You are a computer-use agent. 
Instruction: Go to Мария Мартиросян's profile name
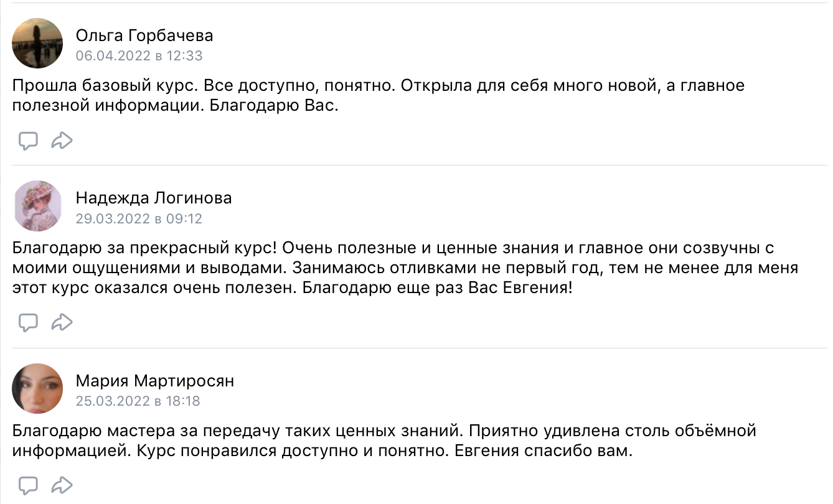[x=155, y=381]
